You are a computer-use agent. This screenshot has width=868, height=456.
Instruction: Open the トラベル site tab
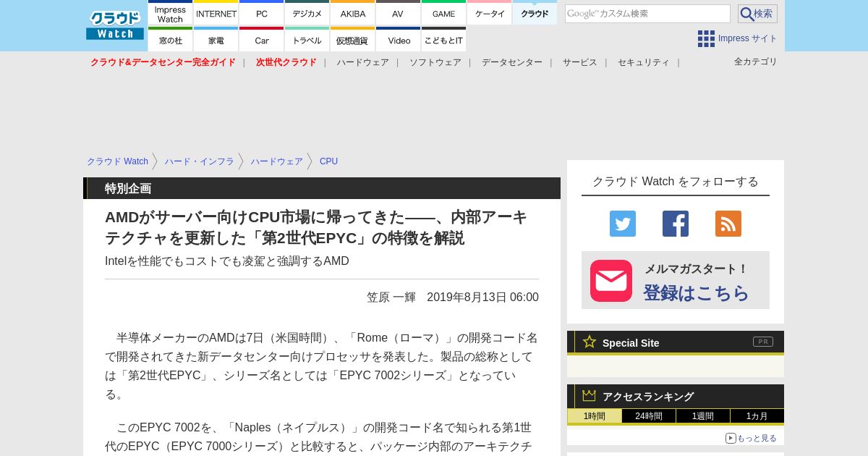[x=307, y=40]
